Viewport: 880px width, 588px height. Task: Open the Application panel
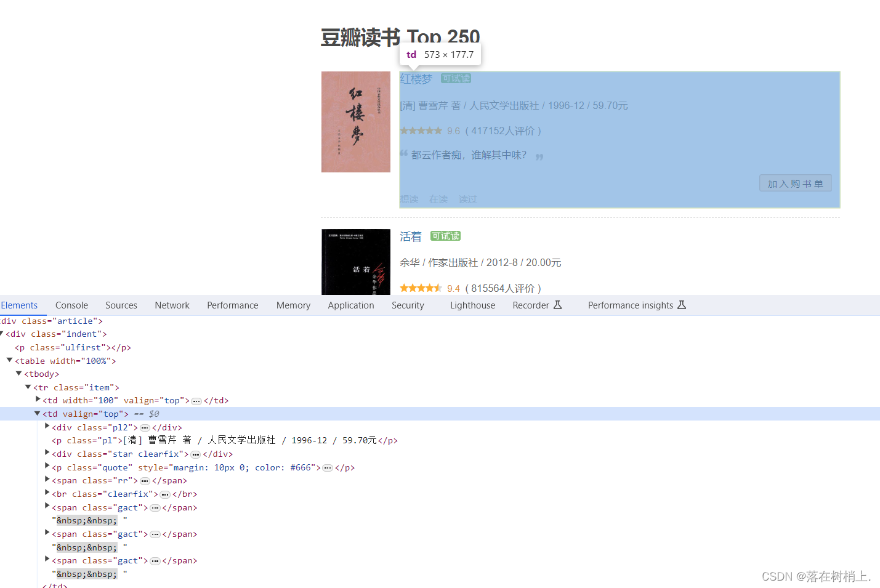pos(351,305)
